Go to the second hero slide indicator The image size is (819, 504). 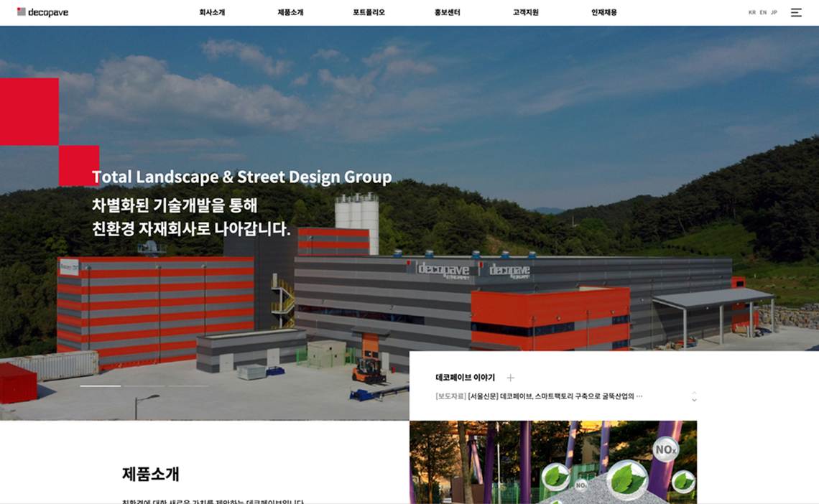[x=144, y=386]
